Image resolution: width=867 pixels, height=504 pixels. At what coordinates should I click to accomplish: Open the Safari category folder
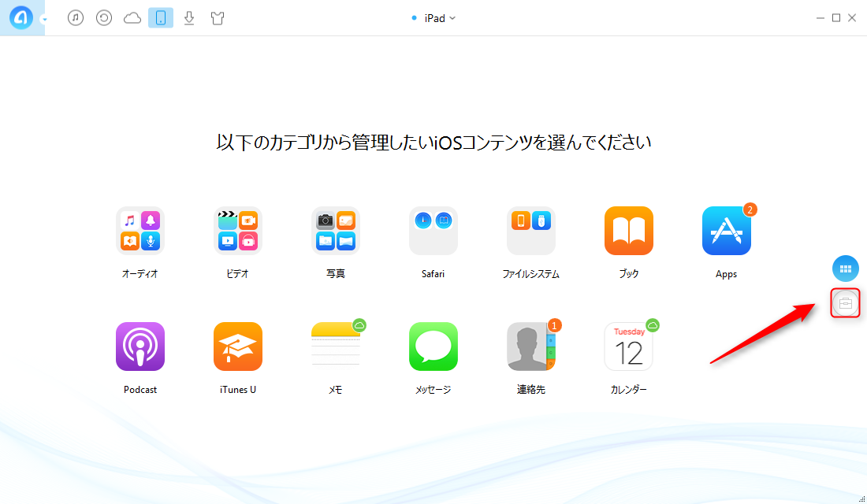[x=433, y=231]
